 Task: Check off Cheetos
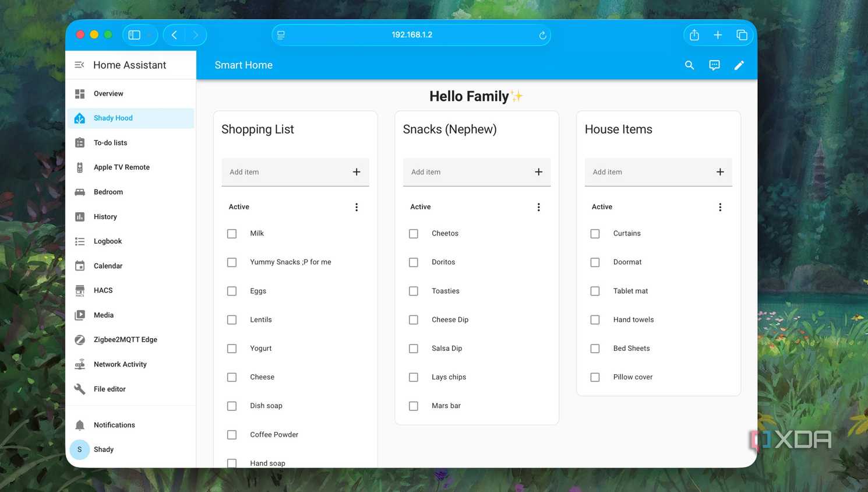pyautogui.click(x=414, y=234)
